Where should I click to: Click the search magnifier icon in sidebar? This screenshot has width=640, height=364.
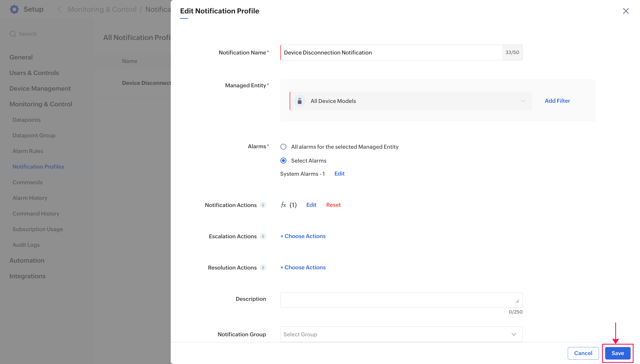[13, 34]
